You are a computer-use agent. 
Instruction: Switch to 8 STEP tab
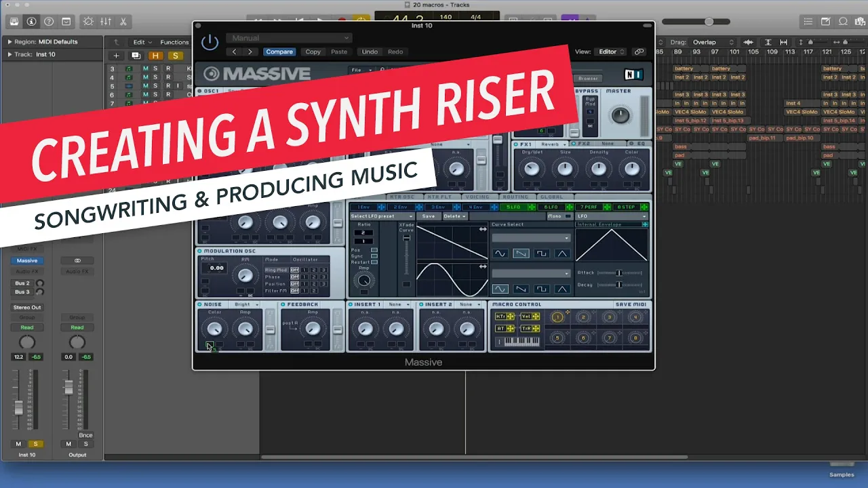point(631,207)
